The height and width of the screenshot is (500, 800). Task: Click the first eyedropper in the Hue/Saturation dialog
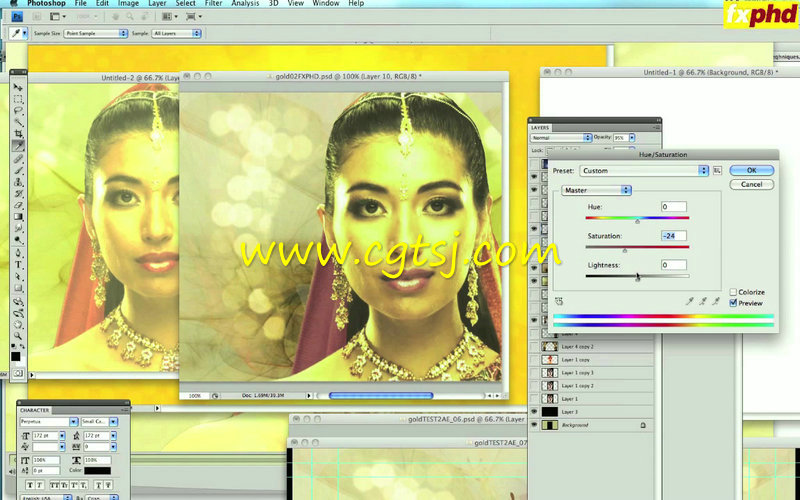(x=690, y=302)
